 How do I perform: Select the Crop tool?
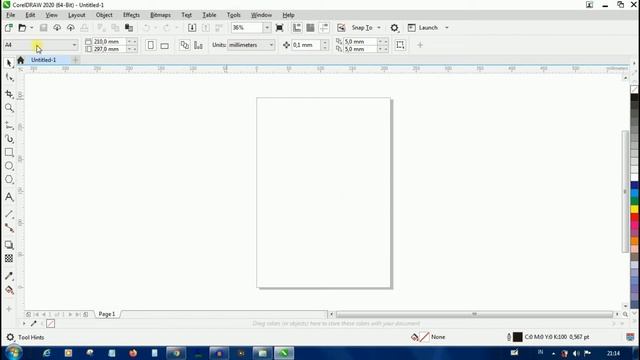click(x=9, y=94)
